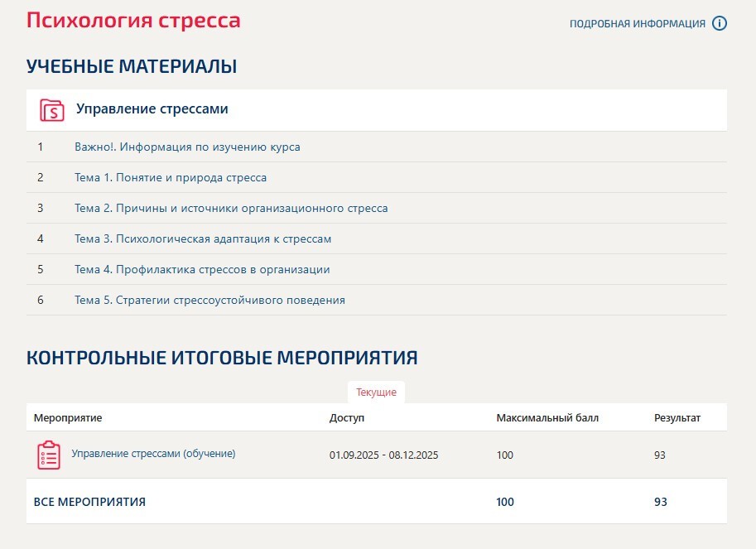Screen dimensions: 756x549
Task: Switch to the Текущие tab
Action: coord(376,392)
